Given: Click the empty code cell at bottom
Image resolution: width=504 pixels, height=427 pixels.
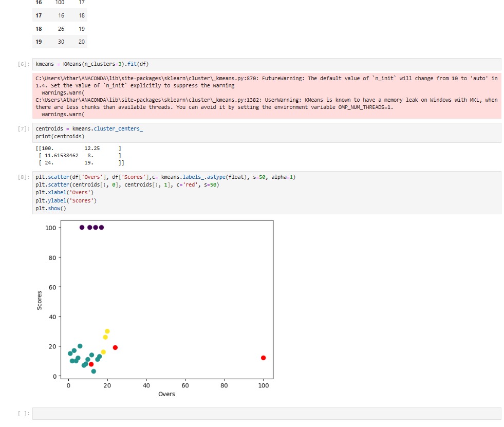Looking at the screenshot, I should 267,414.
